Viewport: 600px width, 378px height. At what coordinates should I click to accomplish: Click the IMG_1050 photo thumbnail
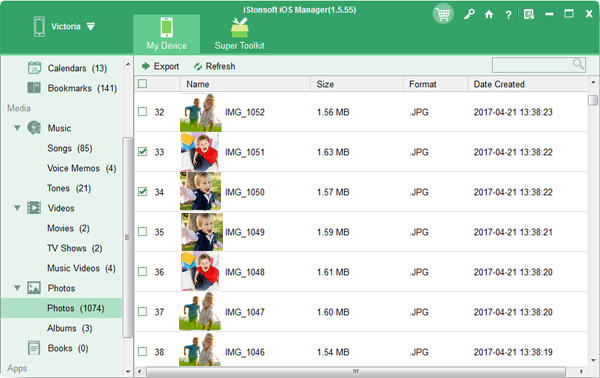point(201,191)
